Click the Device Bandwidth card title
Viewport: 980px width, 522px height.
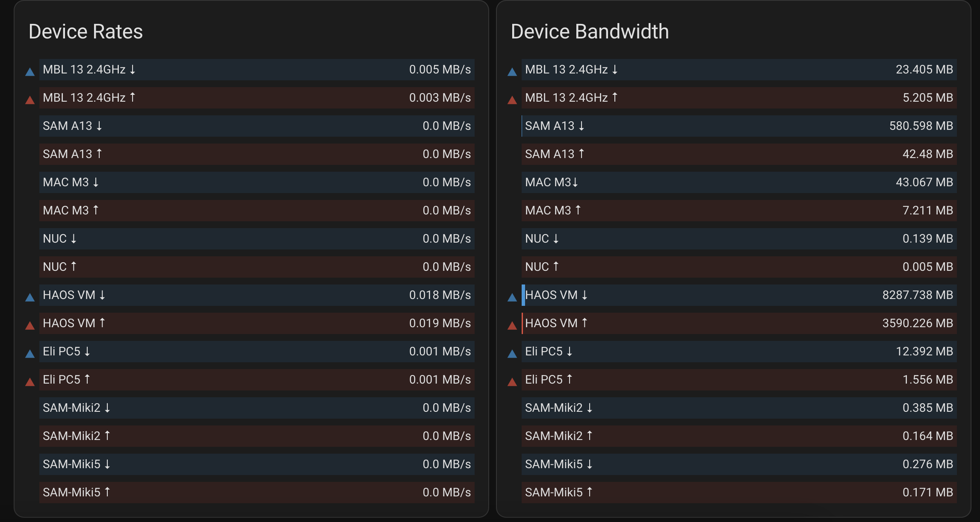pyautogui.click(x=590, y=32)
